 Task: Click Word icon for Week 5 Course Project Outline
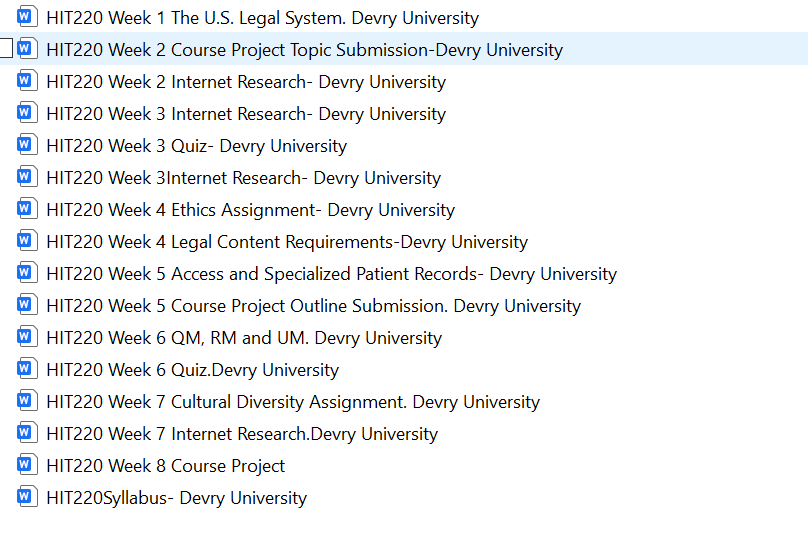[x=27, y=304]
